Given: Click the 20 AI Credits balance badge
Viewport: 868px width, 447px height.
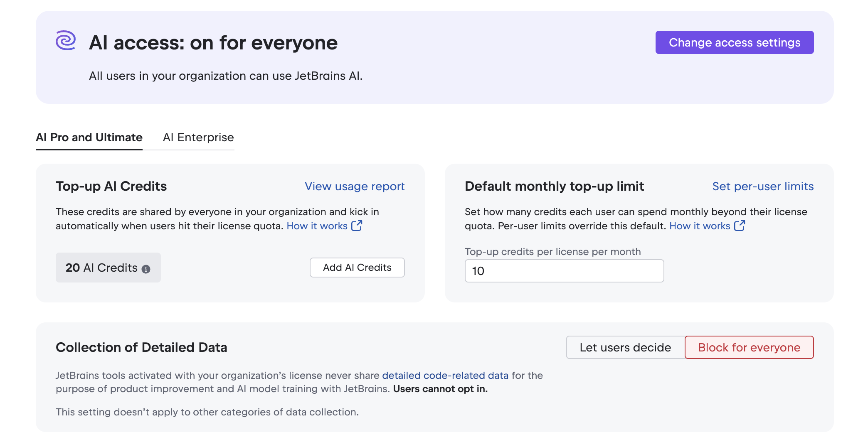Looking at the screenshot, I should 101,268.
